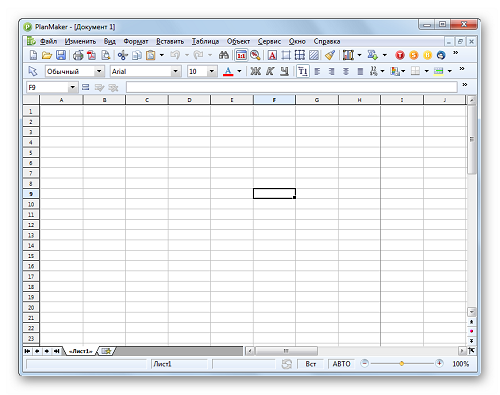Expand the chart type dropdown arrow
Screen dimensions: 500x395
[359, 55]
